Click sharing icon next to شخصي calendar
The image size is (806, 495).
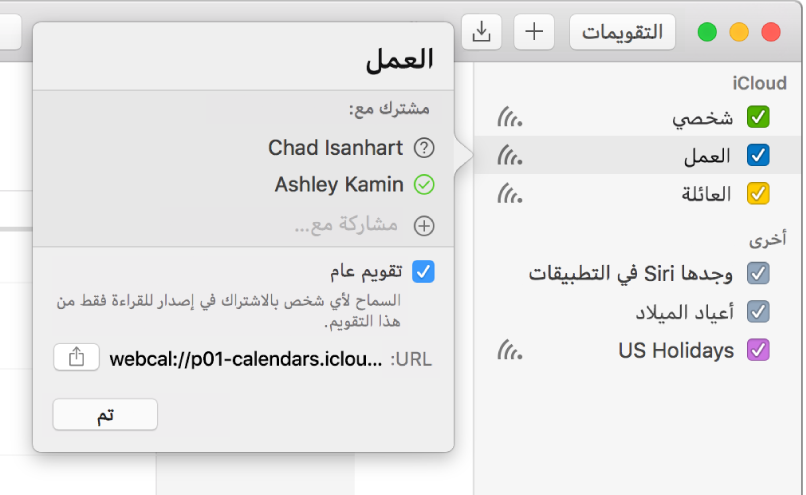[509, 117]
